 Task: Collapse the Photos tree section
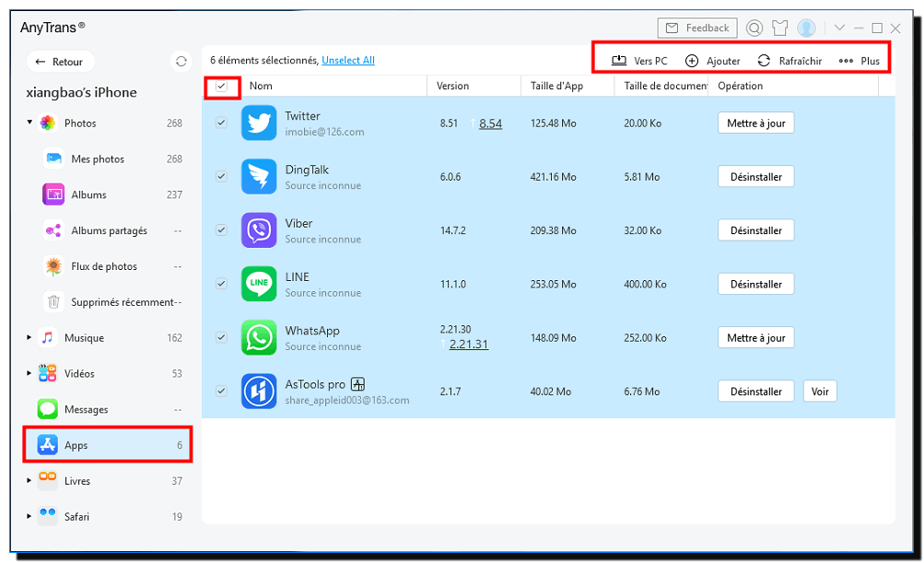pos(29,123)
